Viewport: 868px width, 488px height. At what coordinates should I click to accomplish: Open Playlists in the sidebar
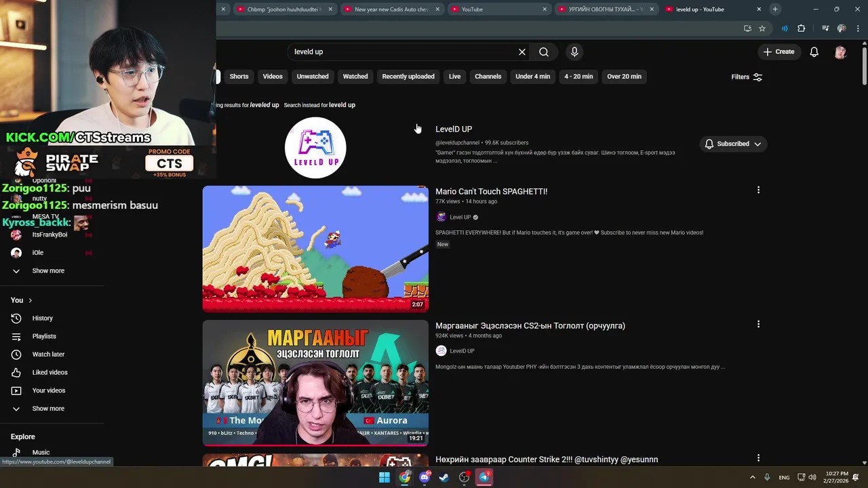click(x=44, y=336)
